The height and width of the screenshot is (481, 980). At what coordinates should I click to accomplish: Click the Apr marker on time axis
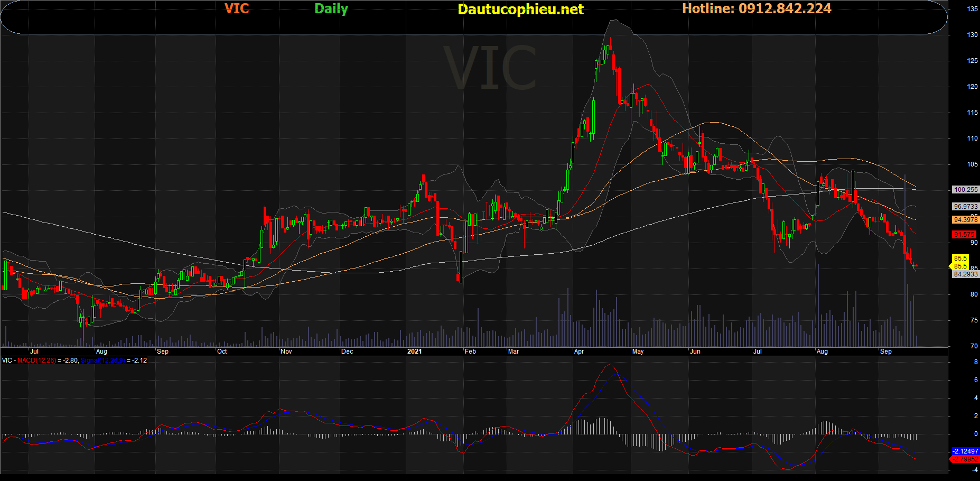[x=579, y=351]
